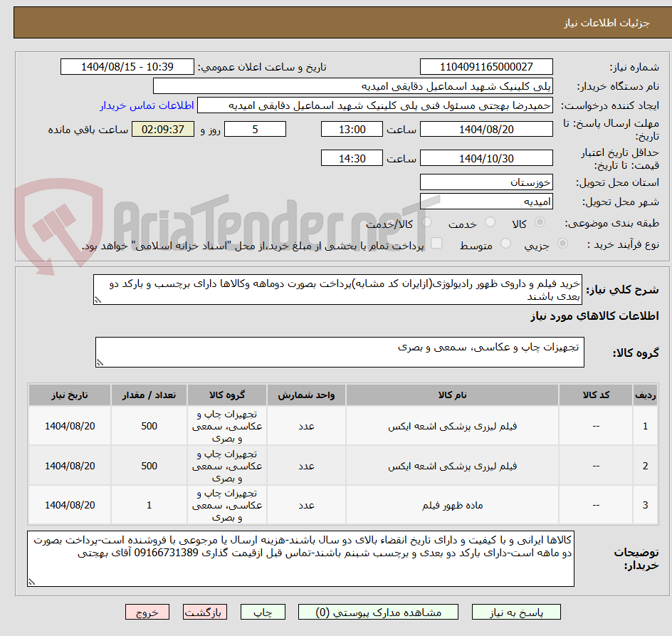The height and width of the screenshot is (636, 672).
Task: Click the پاسخ به نیاز button
Action: [x=516, y=612]
